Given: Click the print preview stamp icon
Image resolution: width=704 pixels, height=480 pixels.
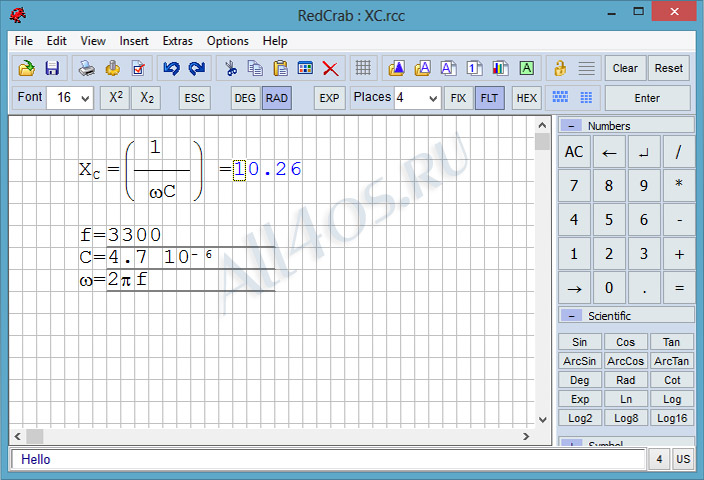Looking at the screenshot, I should [x=112, y=68].
